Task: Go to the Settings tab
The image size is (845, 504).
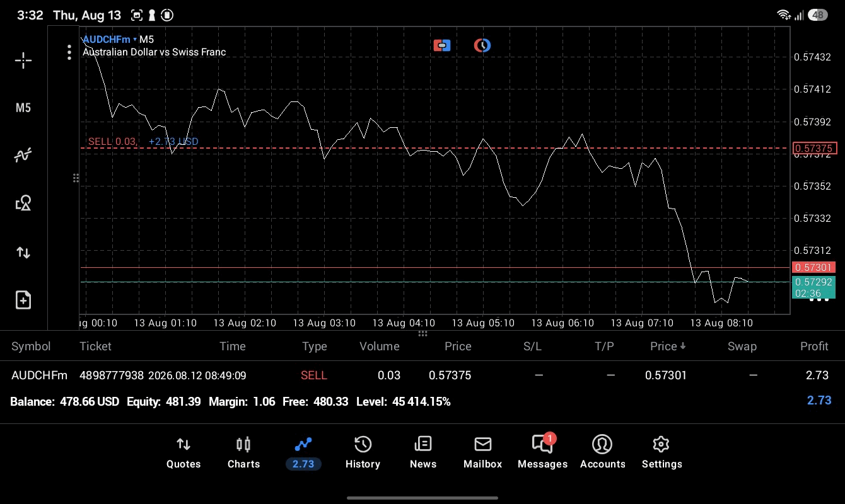Action: [661, 453]
